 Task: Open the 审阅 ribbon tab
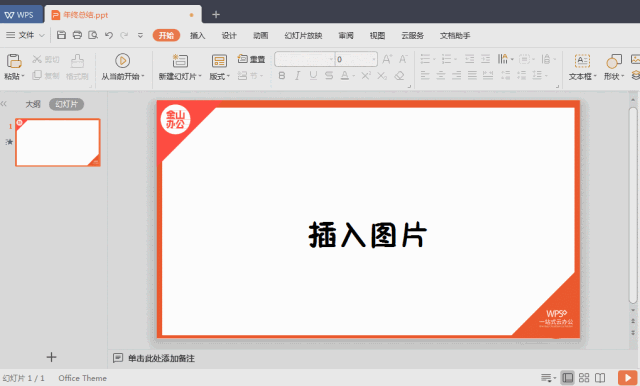[x=346, y=35]
